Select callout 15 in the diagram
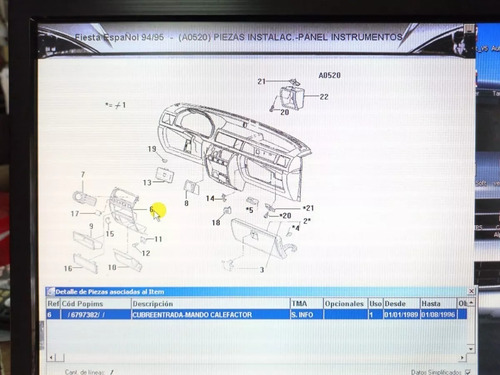The height and width of the screenshot is (375, 500). pyautogui.click(x=110, y=234)
